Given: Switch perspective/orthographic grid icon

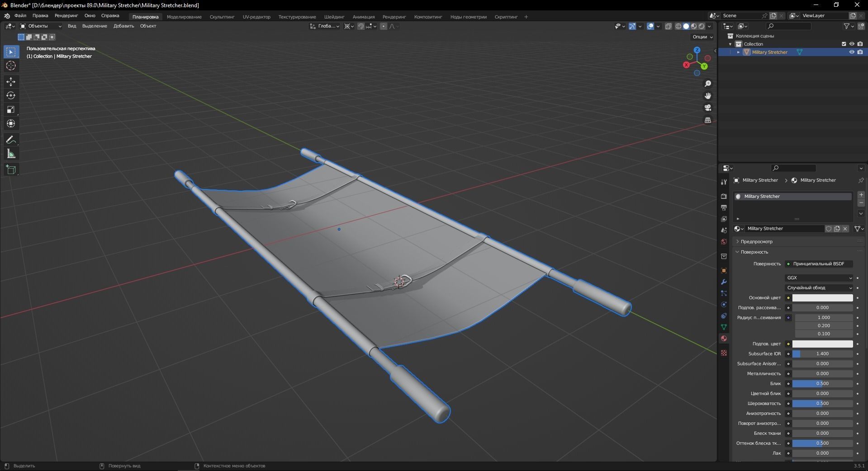Looking at the screenshot, I should click(708, 120).
